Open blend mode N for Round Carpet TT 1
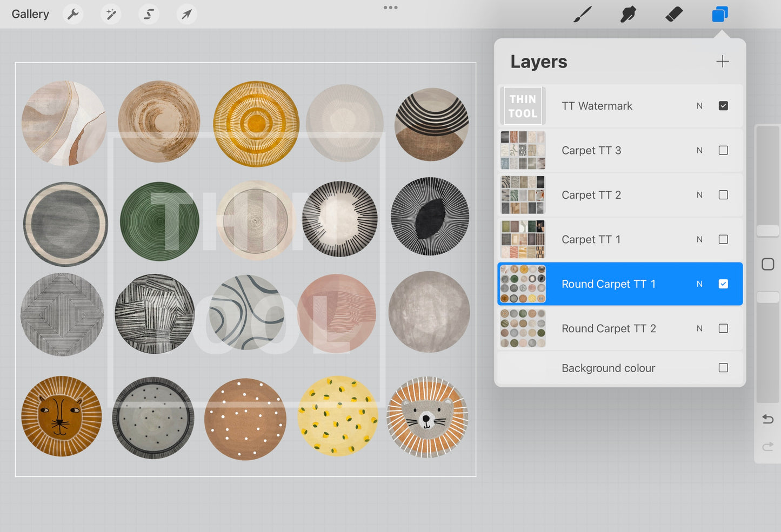This screenshot has height=532, width=781. pos(699,284)
